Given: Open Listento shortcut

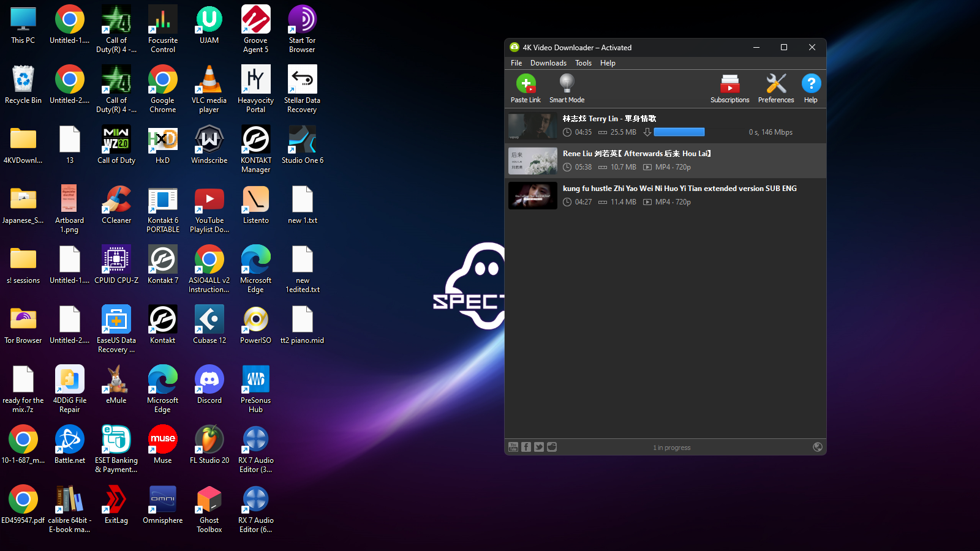Looking at the screenshot, I should pyautogui.click(x=256, y=206).
